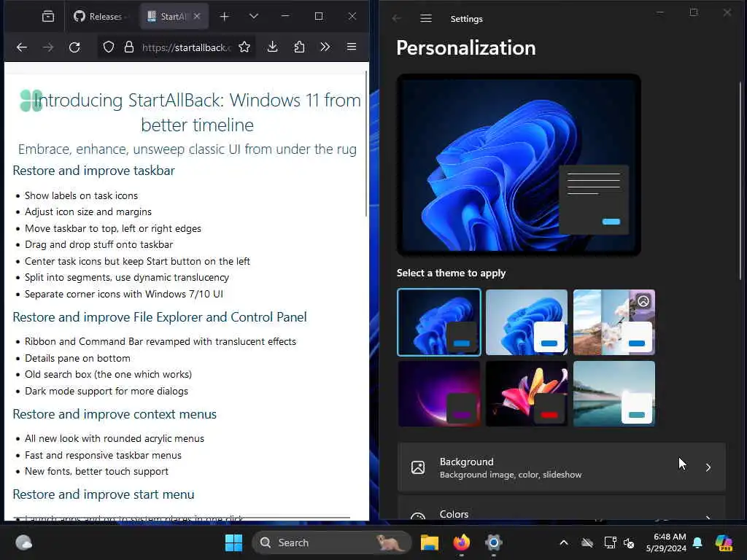Open Firefox downloads panel
747x560 pixels.
click(273, 47)
